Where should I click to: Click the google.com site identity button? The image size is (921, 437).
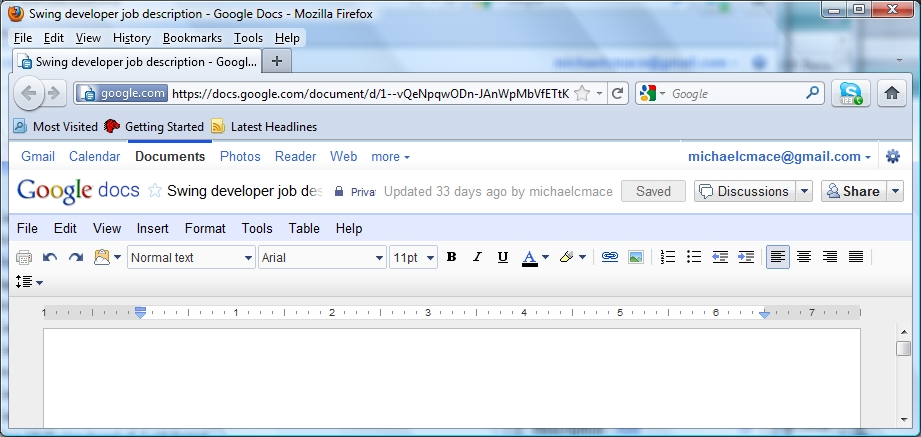(x=123, y=93)
